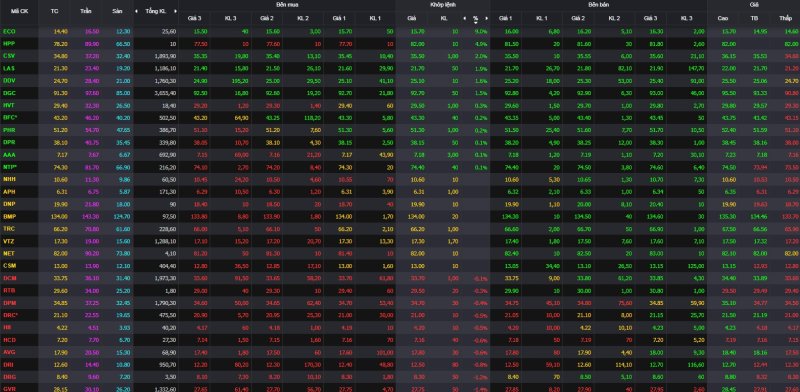
Task: Open the GVR stock symbol
Action: point(9,389)
